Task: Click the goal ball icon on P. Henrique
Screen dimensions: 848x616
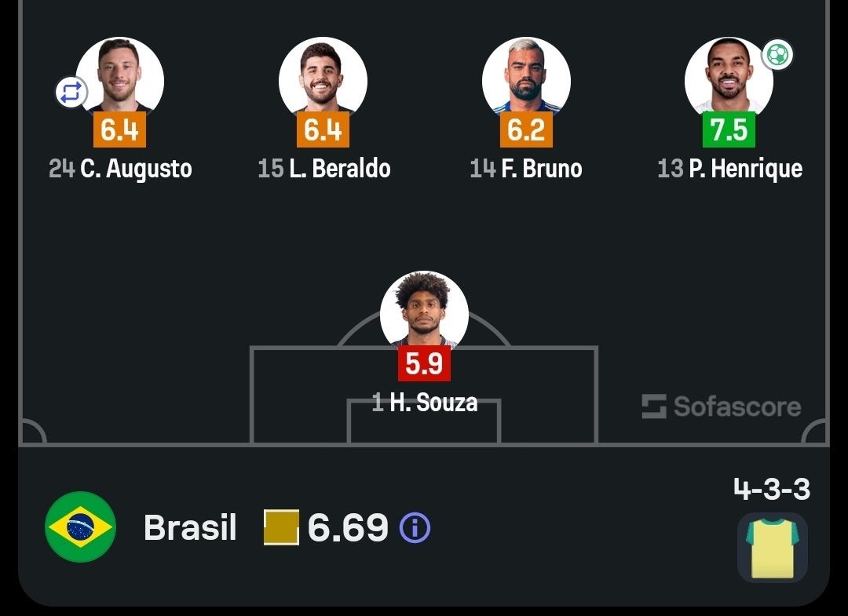Action: click(x=777, y=54)
